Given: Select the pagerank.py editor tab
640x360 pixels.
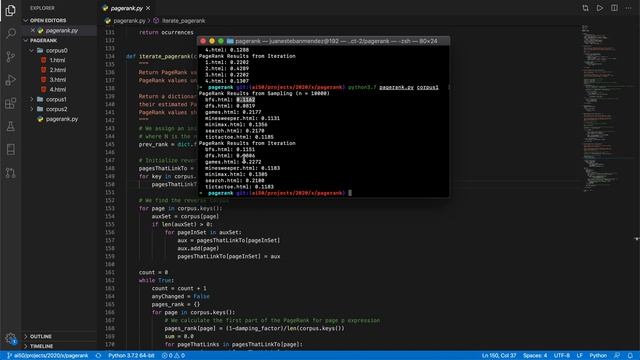Looking at the screenshot, I should click(127, 8).
